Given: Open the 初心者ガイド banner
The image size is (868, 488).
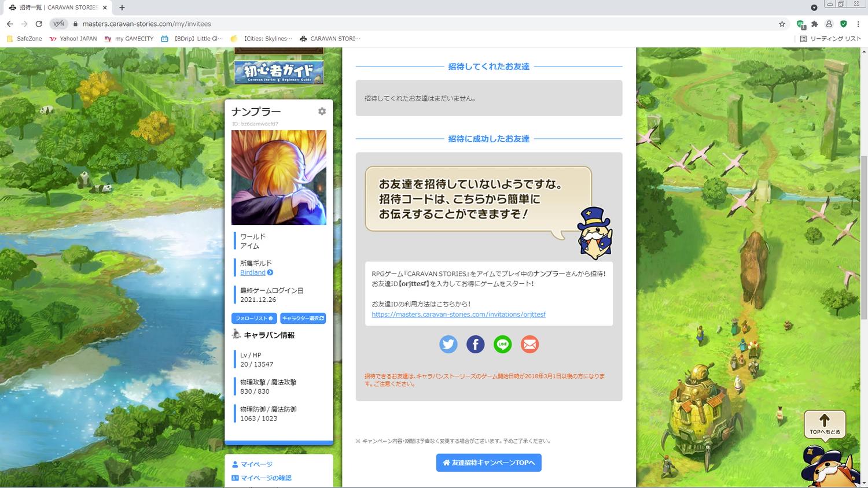Looking at the screenshot, I should coord(279,72).
